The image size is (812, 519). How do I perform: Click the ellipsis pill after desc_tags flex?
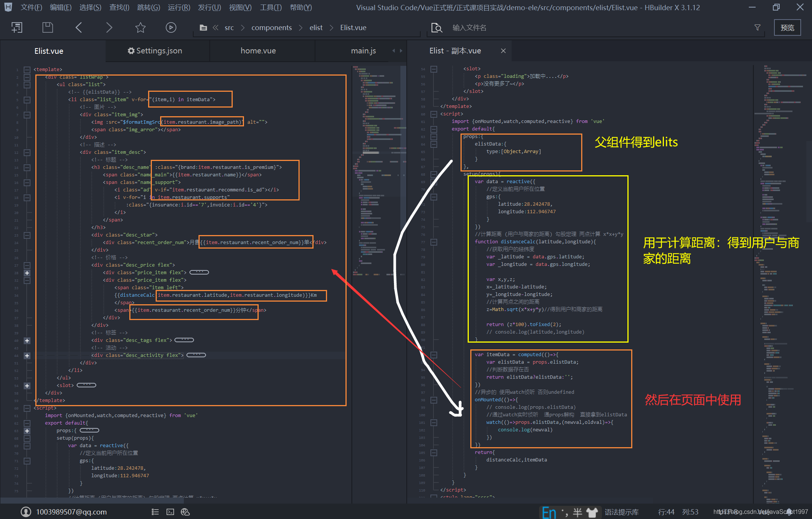click(184, 340)
